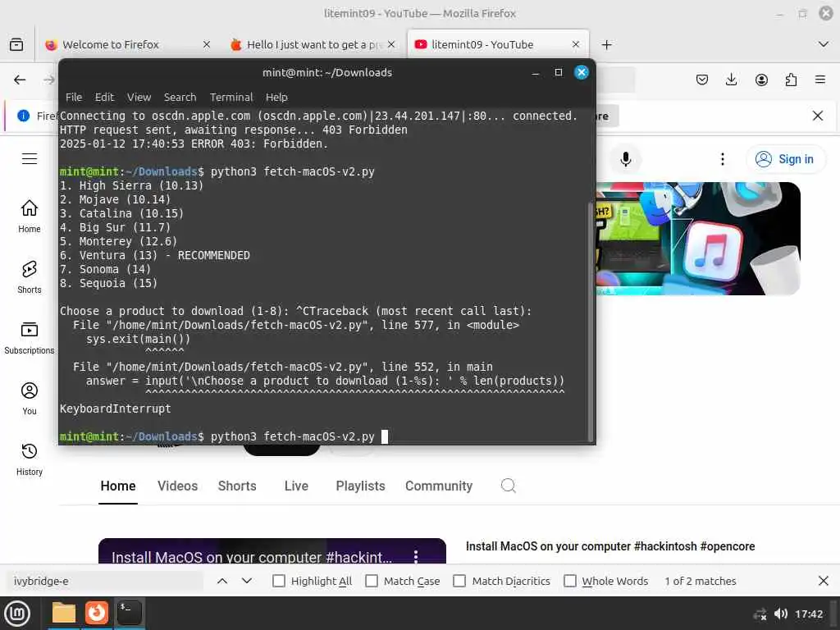This screenshot has height=630, width=840.
Task: Go back using Firefox back arrow
Action: pos(20,80)
